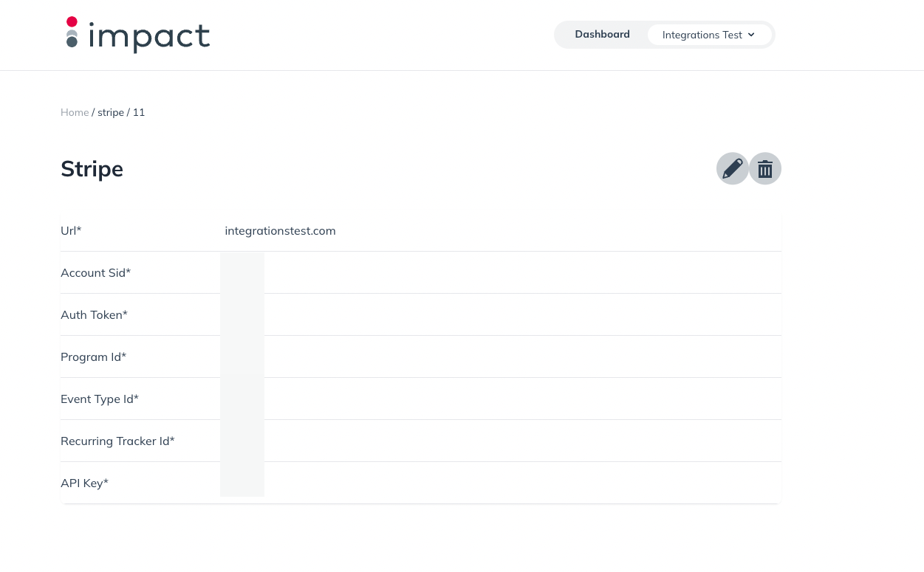Click the logo traffic-light icon
The width and height of the screenshot is (924, 572).
(72, 33)
